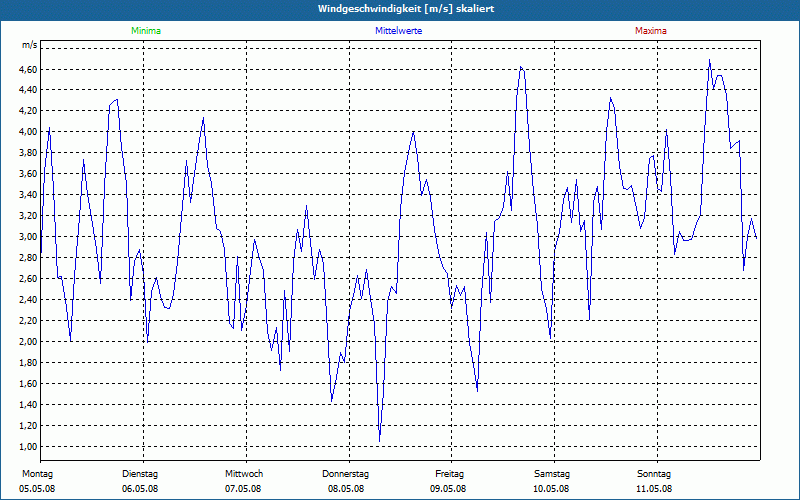Screen dimensions: 800x500
Task: Click the 1,20 y-axis value
Action: coord(30,426)
